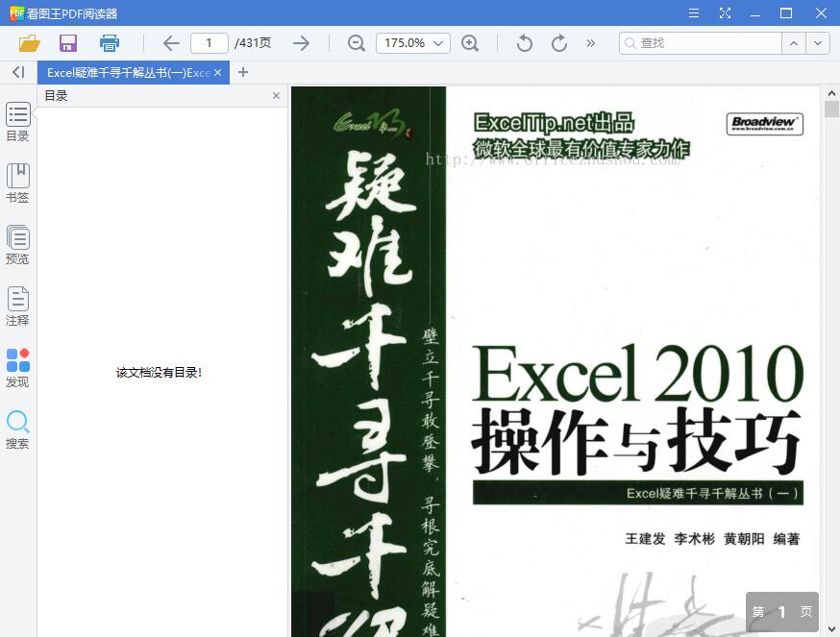The width and height of the screenshot is (840, 637).
Task: Collapse the sidebar panel
Action: tap(18, 72)
